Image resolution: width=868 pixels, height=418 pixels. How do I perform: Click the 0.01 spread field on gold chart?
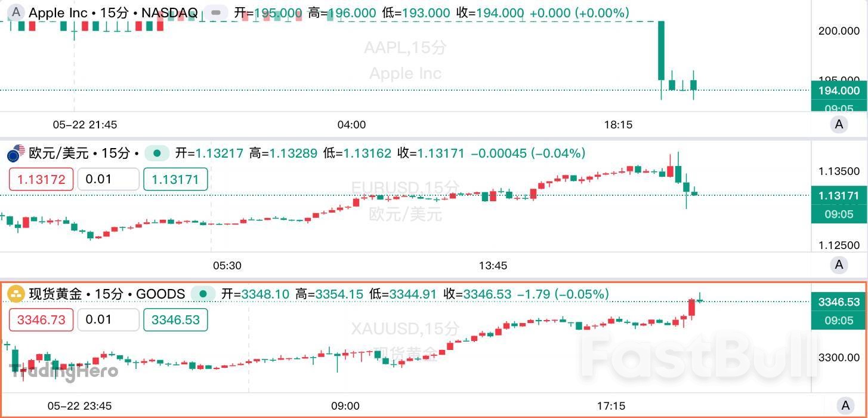(108, 320)
